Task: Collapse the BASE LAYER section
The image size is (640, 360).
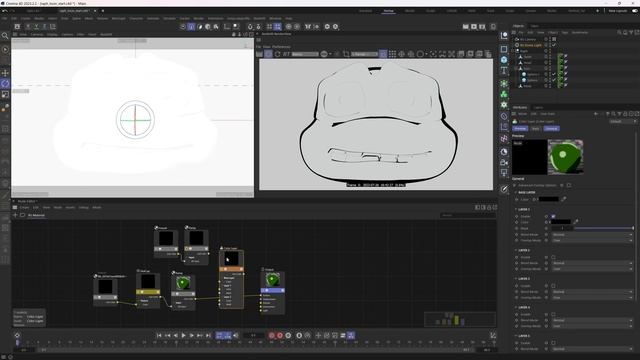Action: (516, 192)
